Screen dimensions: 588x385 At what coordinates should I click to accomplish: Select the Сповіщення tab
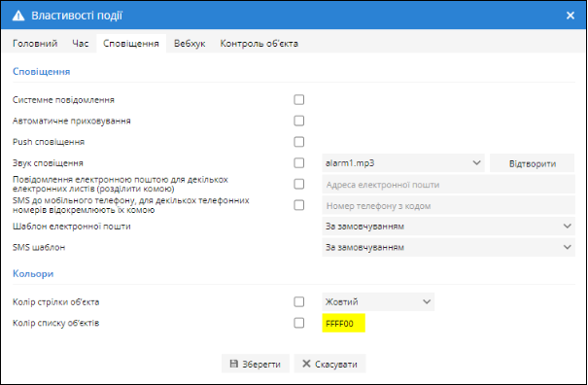coord(131,44)
